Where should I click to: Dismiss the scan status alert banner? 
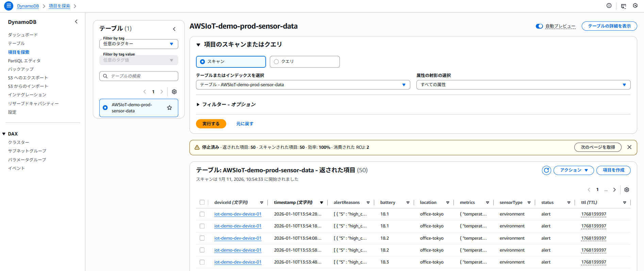point(629,147)
